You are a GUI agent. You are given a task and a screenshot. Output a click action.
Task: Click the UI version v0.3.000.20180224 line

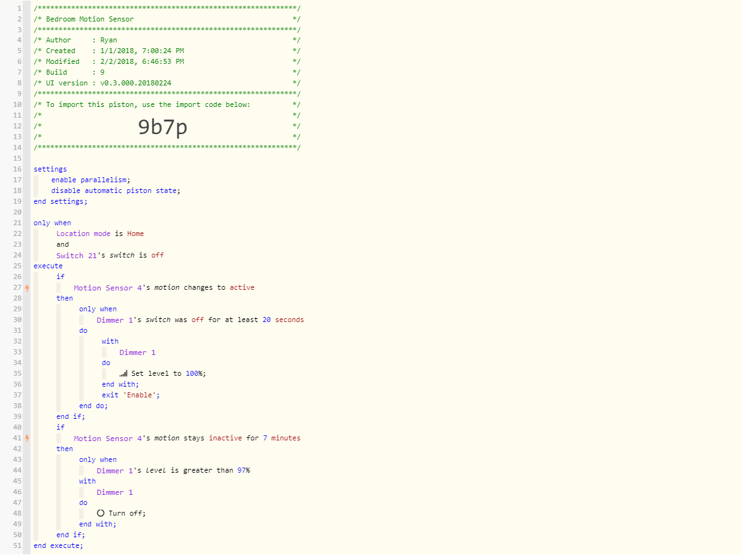[167, 83]
